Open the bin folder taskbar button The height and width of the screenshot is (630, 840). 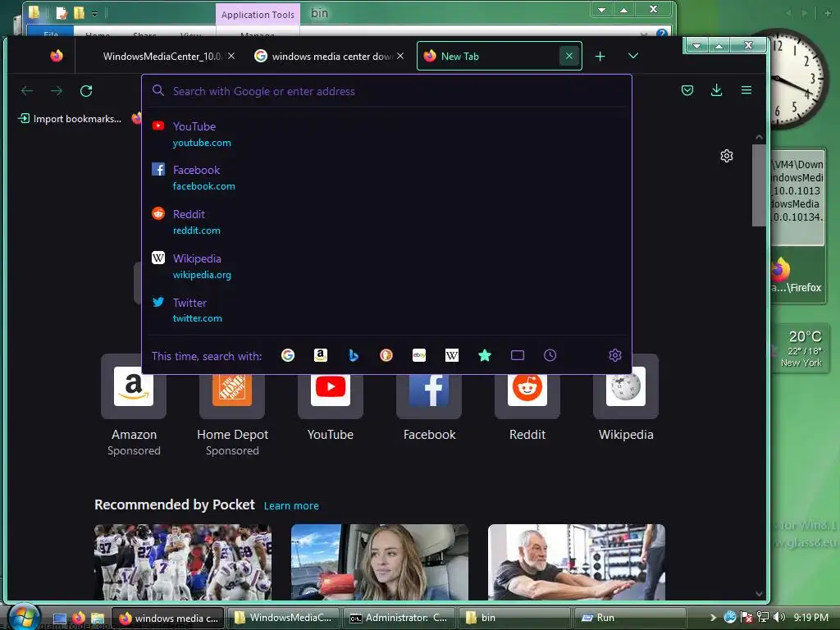(x=514, y=618)
